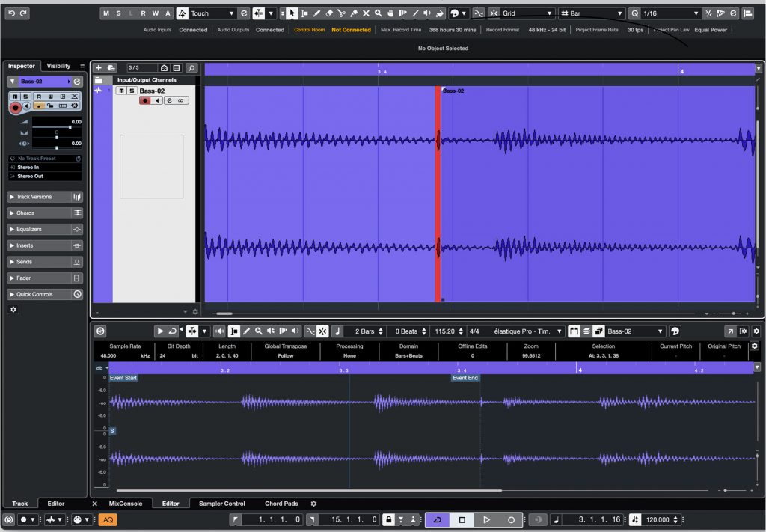Select the Line tool in top toolbar
This screenshot has height=532, width=766.
pos(414,13)
